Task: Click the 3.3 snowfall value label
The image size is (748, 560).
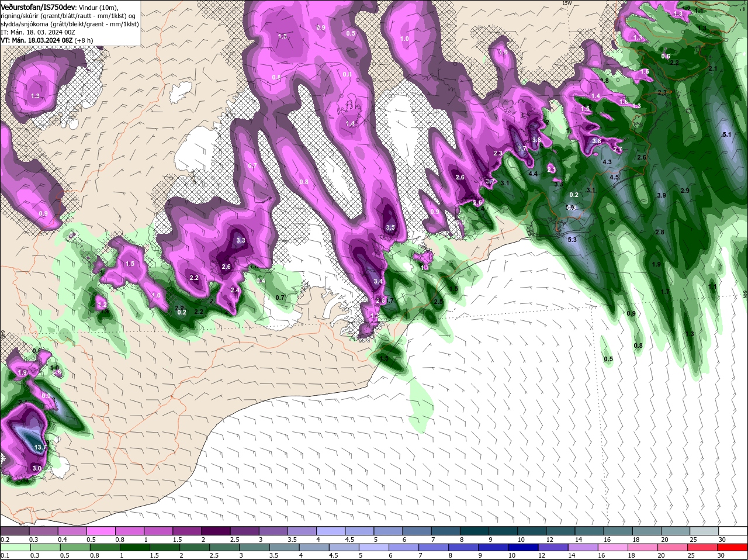Action: pyautogui.click(x=241, y=240)
